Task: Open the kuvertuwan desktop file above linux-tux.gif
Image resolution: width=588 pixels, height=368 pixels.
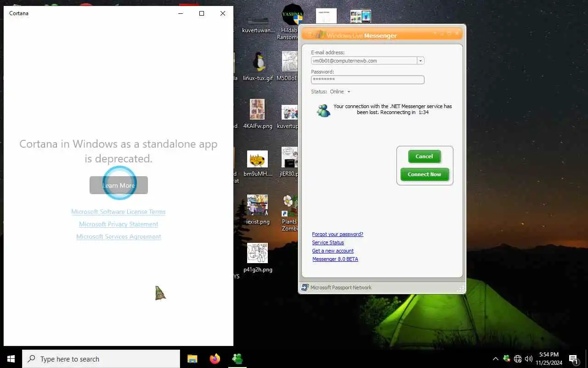Action: (258, 24)
